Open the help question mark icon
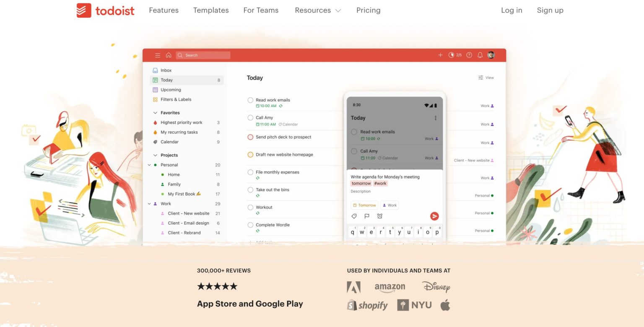Viewport: 644px width, 327px height. tap(469, 55)
